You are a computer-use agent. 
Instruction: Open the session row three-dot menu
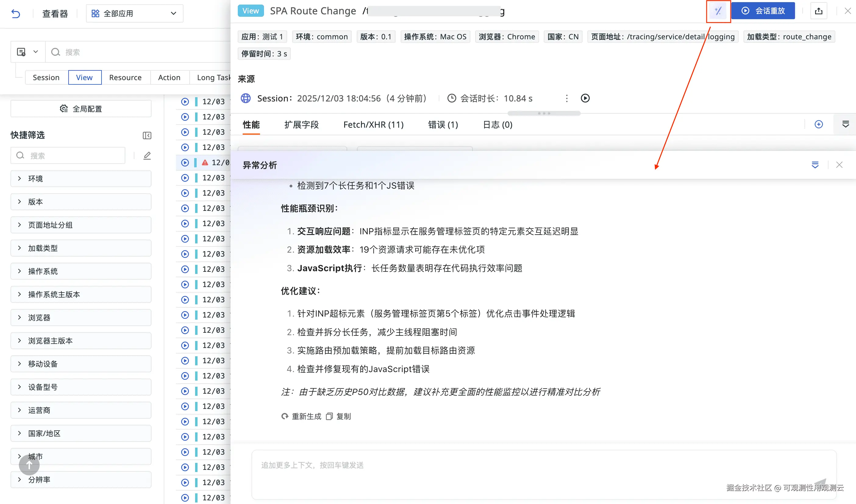pos(567,98)
